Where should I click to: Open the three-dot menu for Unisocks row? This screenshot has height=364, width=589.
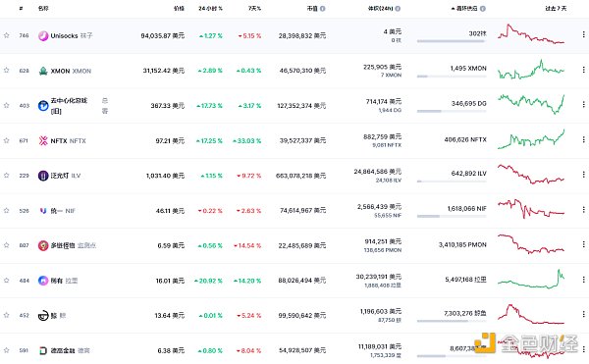click(x=583, y=34)
